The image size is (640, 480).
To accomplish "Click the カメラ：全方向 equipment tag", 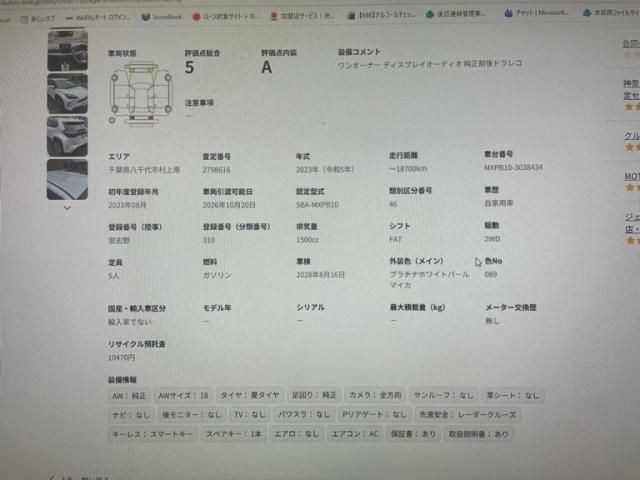I will (x=375, y=395).
